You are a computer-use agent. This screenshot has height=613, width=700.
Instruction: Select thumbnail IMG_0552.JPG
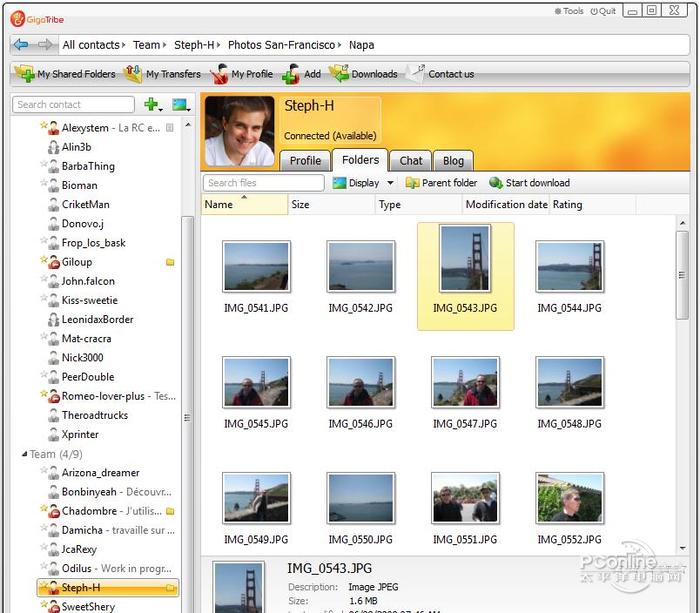570,498
